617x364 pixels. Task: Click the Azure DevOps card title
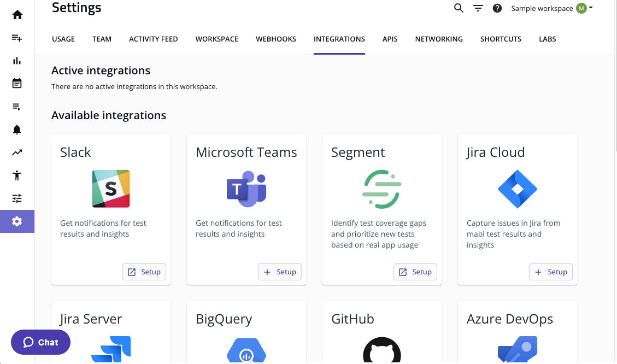(510, 319)
